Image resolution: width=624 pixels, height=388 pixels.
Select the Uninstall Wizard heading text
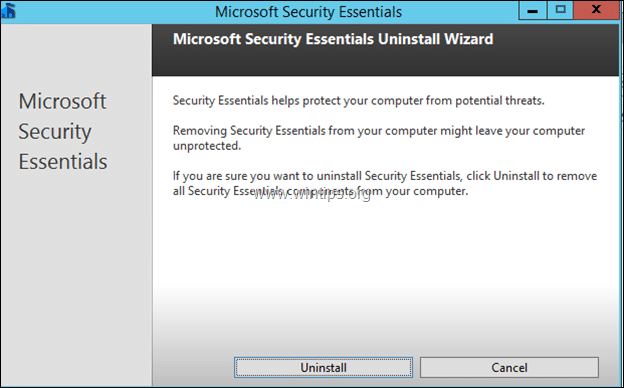(333, 39)
